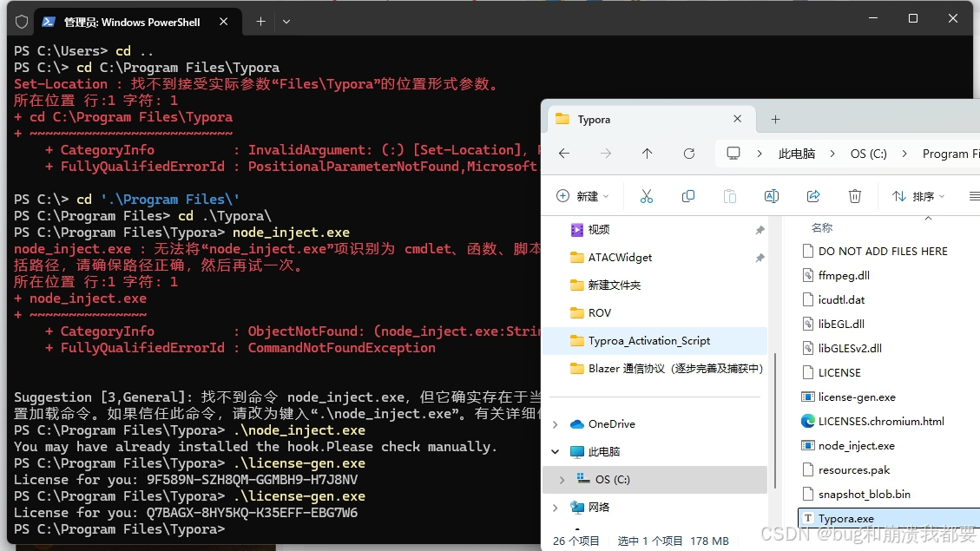Click the Copy icon in Explorer toolbar

click(688, 196)
